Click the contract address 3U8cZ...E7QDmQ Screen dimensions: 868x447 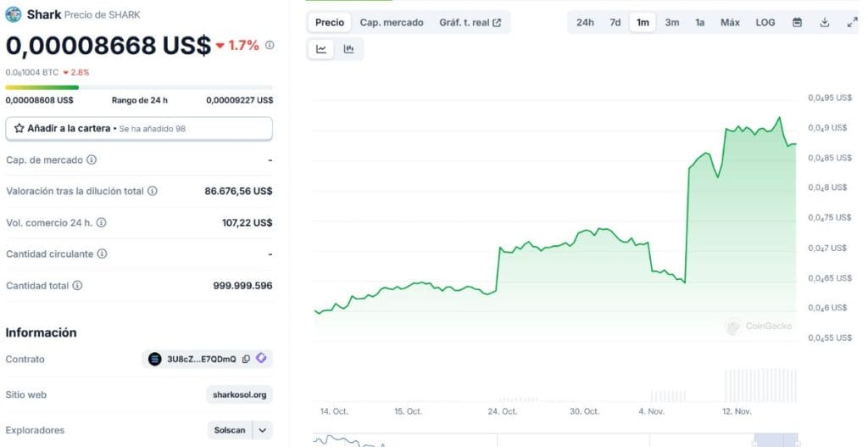[202, 359]
